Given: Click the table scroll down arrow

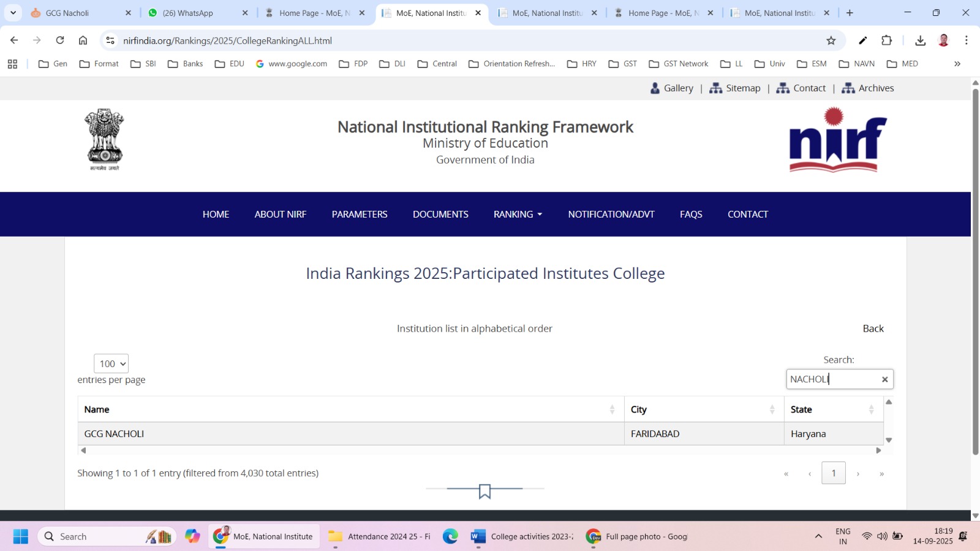Looking at the screenshot, I should [889, 440].
